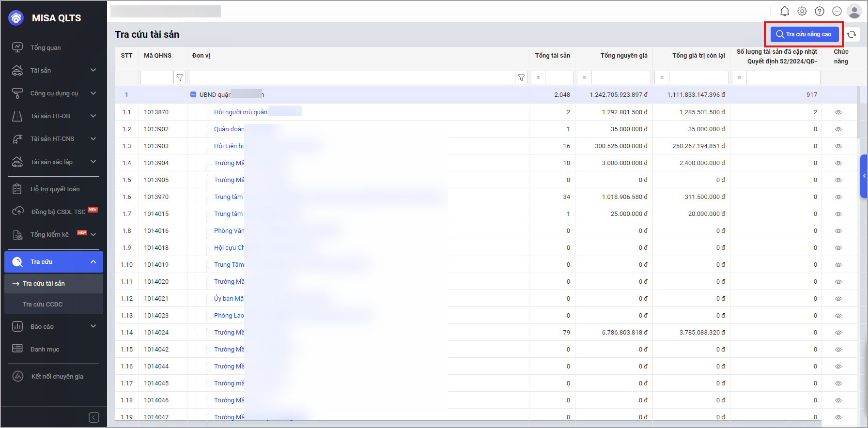Screen dimensions: 868x428
Task: Collapse the UBND quận tree node
Action: (193, 95)
